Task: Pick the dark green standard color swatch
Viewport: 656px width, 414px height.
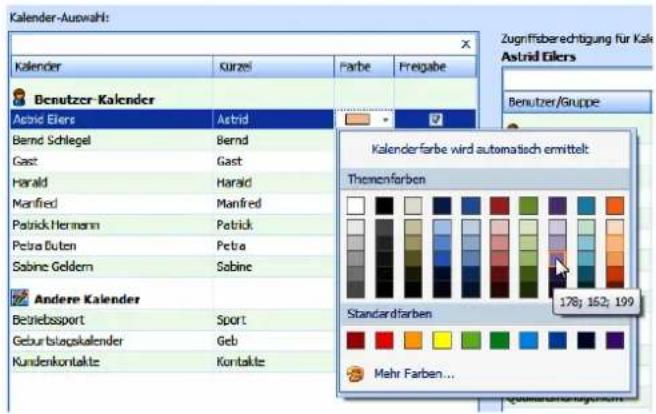Action: click(x=500, y=340)
